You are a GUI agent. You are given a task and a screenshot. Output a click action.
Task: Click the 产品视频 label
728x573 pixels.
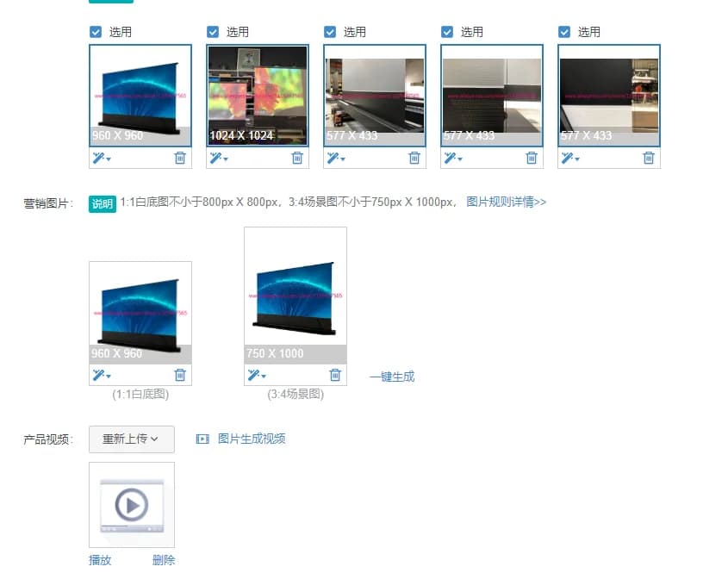48,439
